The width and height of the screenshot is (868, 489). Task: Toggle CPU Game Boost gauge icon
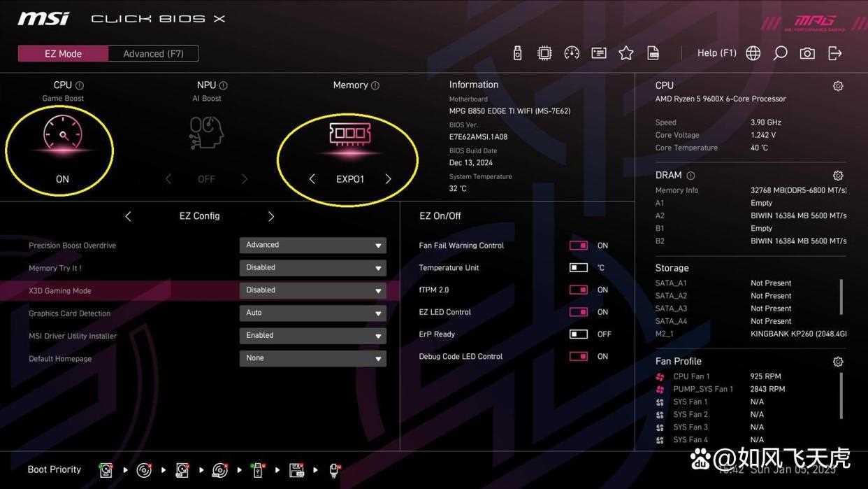pos(63,133)
